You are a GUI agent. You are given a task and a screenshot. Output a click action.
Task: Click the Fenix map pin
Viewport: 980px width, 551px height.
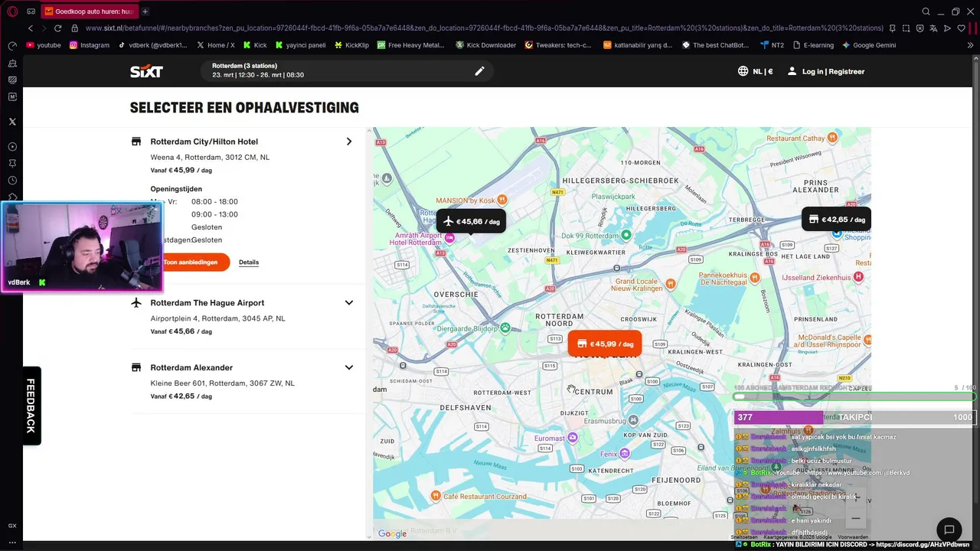point(626,453)
